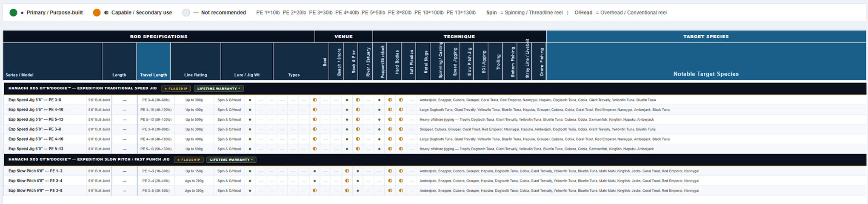Image resolution: width=868 pixels, height=204 pixels.
Task: Select the row Exp Speed Jig 5'6" — PE 5–13
Action: point(435,119)
